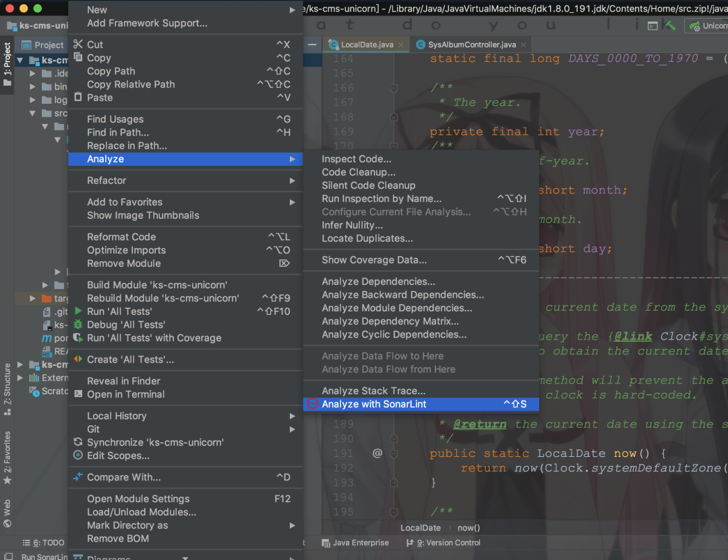Select Inspect Code... from Analyze submenu
Viewport: 728px width, 560px height.
(x=356, y=159)
